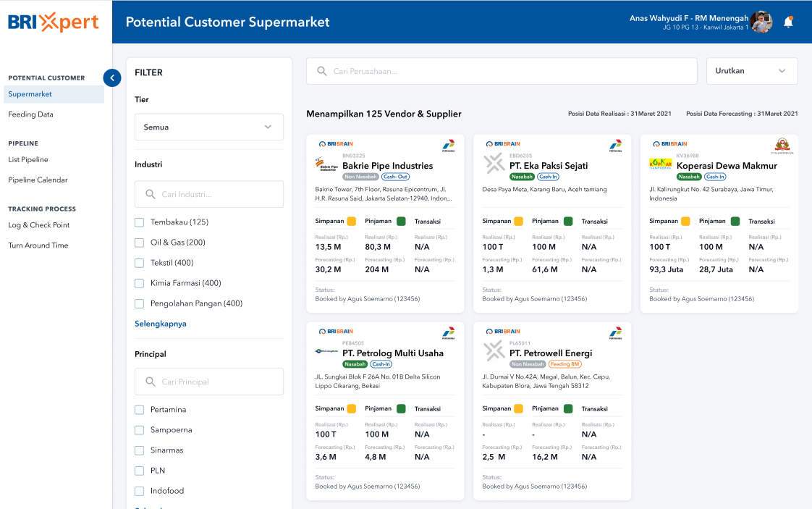Click Koperasi Dewa Makmur value 93,3 Juta
812x509 pixels.
666,269
